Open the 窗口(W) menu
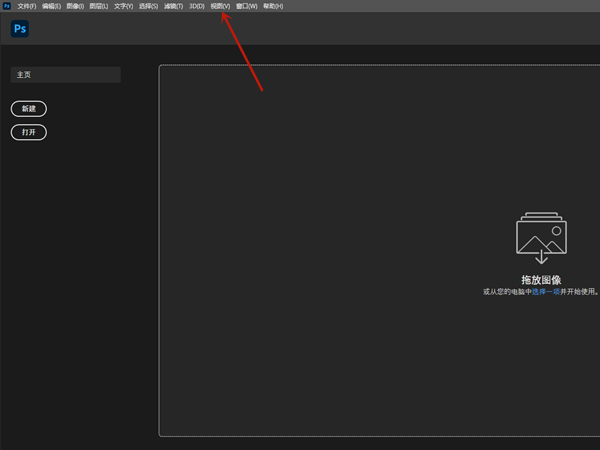This screenshot has height=450, width=600. (246, 6)
